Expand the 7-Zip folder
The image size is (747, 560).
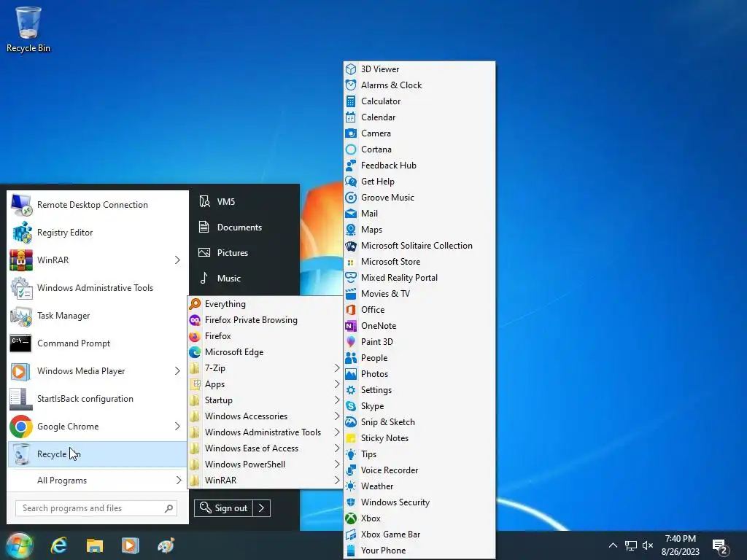point(265,368)
